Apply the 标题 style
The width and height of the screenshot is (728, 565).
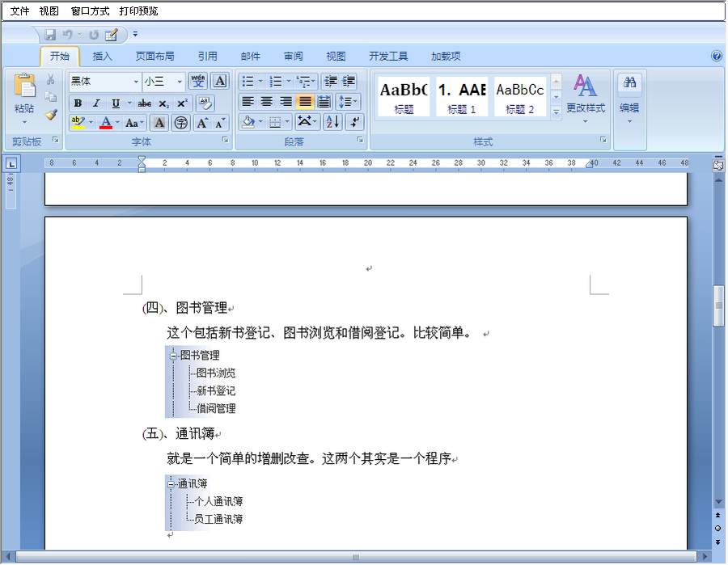pyautogui.click(x=404, y=96)
